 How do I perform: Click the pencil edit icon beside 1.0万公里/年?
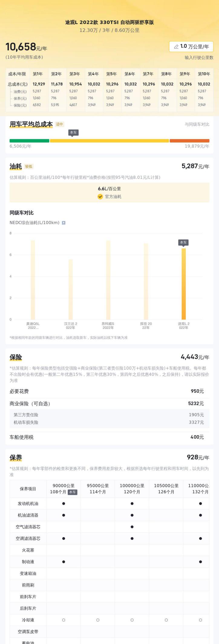[176, 47]
